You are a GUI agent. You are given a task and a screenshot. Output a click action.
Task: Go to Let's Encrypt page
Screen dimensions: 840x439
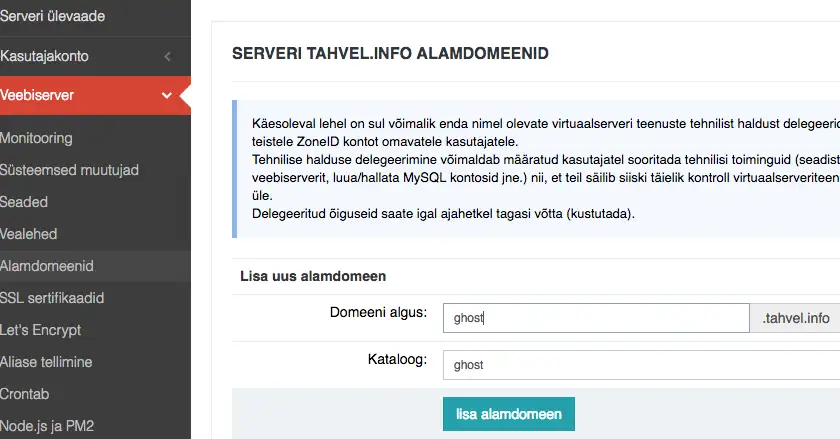pos(40,330)
